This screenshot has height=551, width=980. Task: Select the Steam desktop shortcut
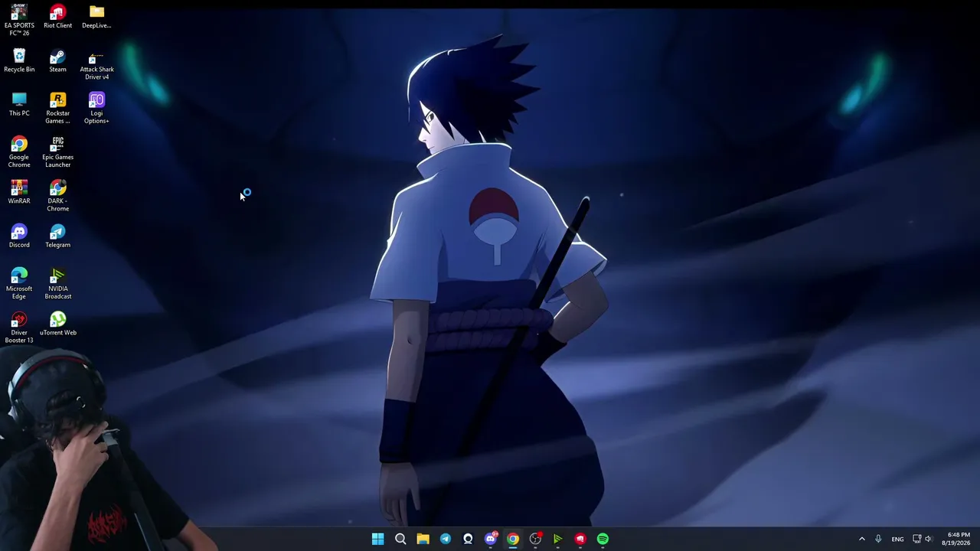(57, 61)
